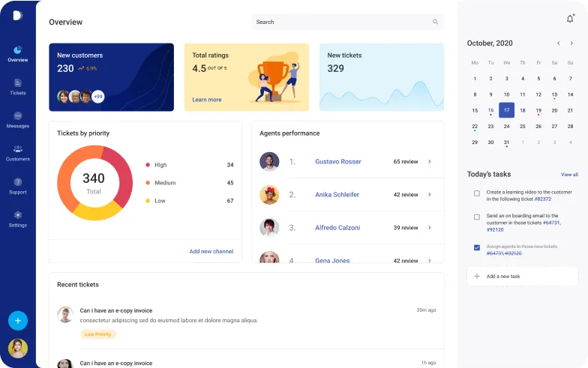Click ticket link #64731 in on boarding task

(x=552, y=223)
